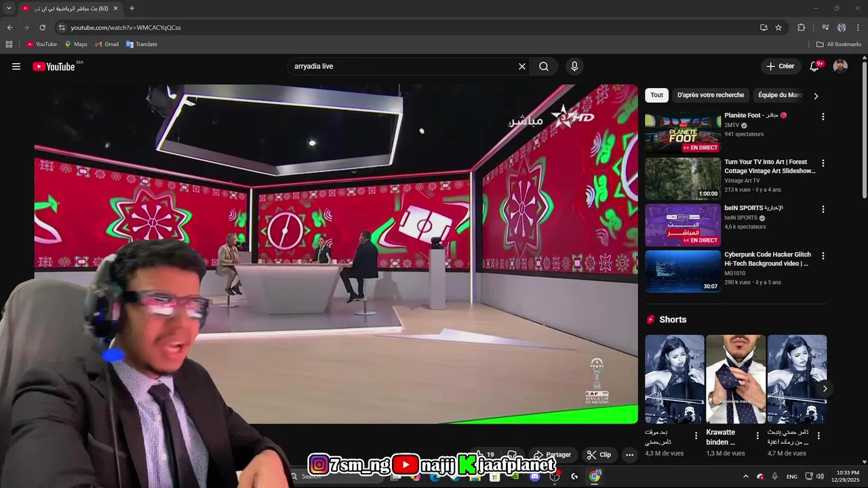
Task: Start voice search with microphone icon
Action: click(574, 66)
